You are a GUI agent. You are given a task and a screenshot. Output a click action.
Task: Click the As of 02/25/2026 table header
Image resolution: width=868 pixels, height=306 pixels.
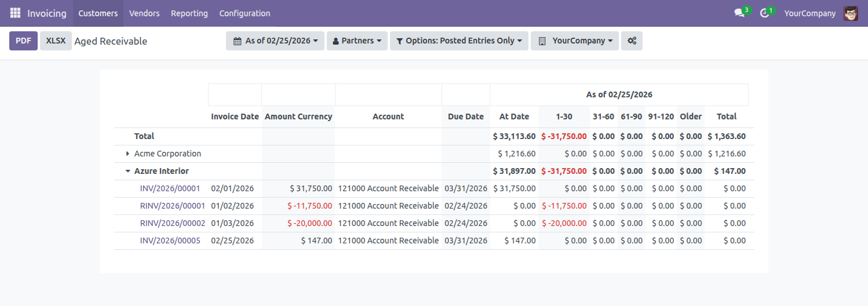[x=619, y=94]
